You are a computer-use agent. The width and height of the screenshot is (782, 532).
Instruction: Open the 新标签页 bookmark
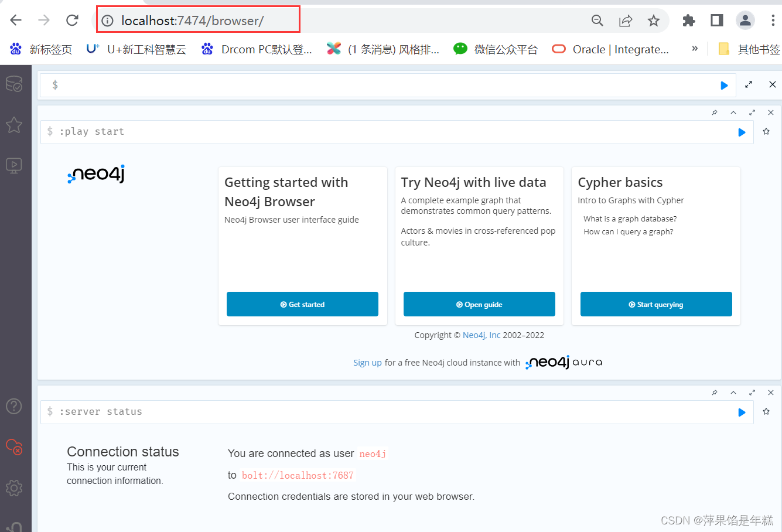pyautogui.click(x=41, y=49)
